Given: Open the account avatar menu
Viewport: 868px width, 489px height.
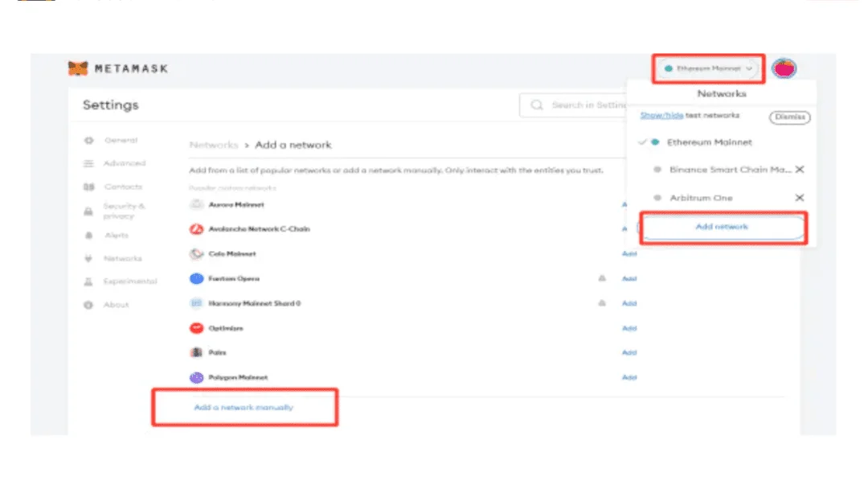Looking at the screenshot, I should coord(784,68).
